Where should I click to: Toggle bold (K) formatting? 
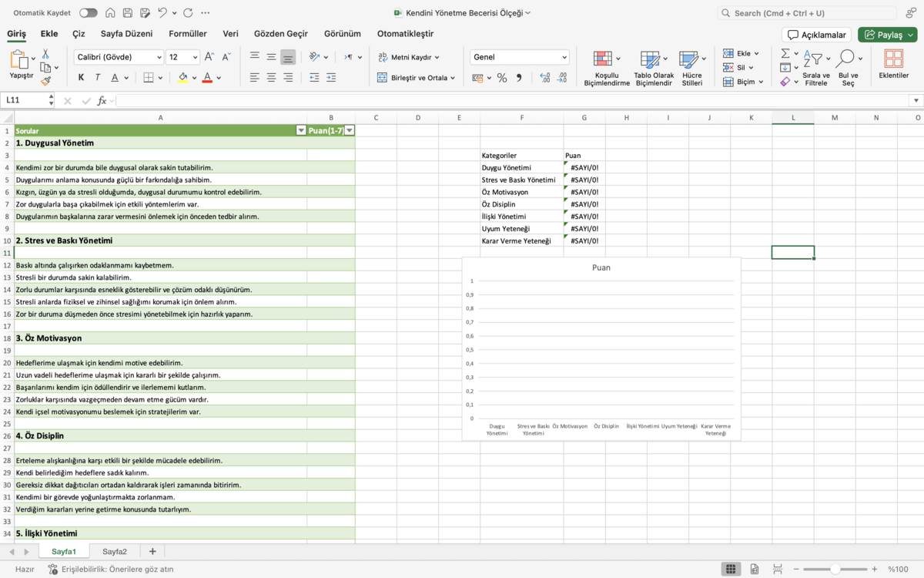(81, 77)
